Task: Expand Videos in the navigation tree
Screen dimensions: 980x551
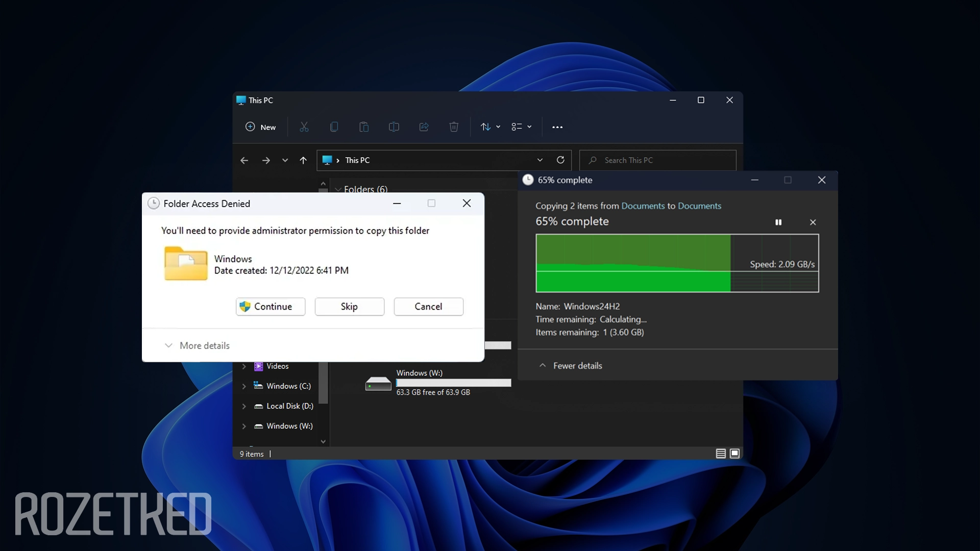Action: point(244,366)
